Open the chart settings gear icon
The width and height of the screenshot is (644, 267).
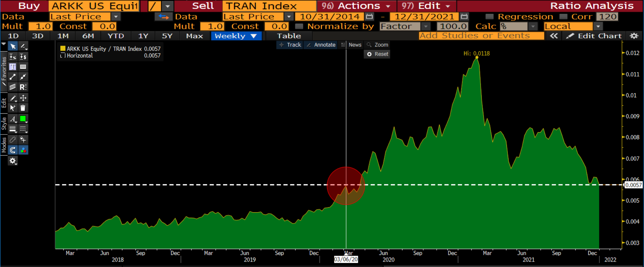pyautogui.click(x=634, y=36)
